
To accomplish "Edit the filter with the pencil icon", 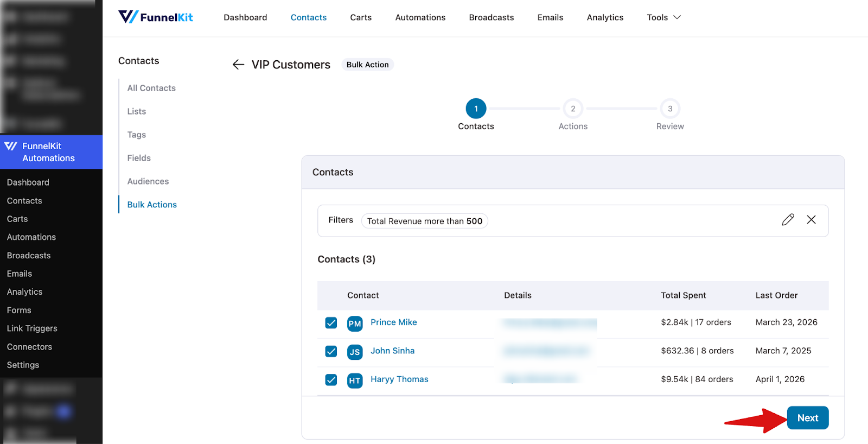I will tap(788, 220).
